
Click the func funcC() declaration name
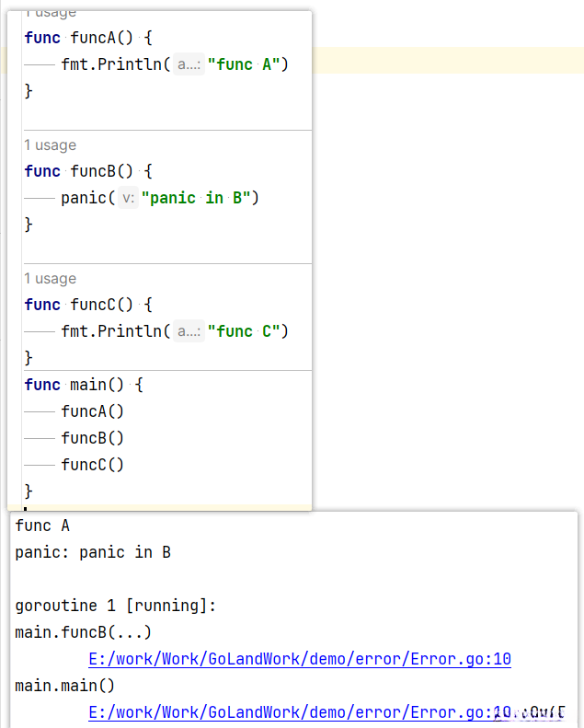click(101, 305)
